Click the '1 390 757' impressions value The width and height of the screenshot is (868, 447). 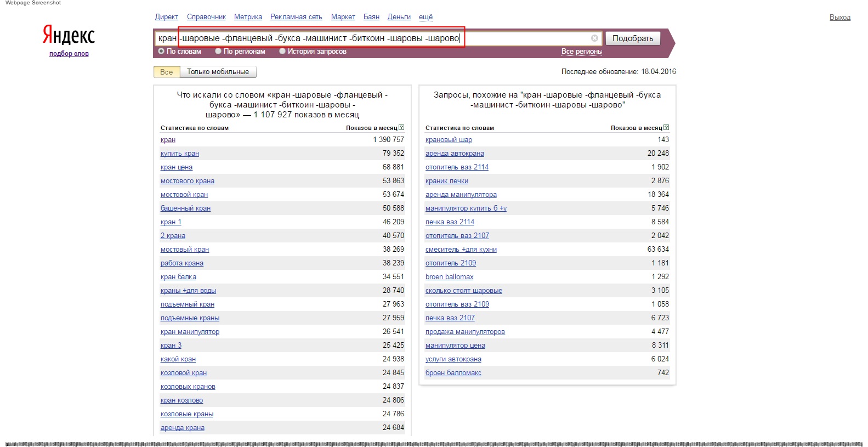[x=388, y=140]
